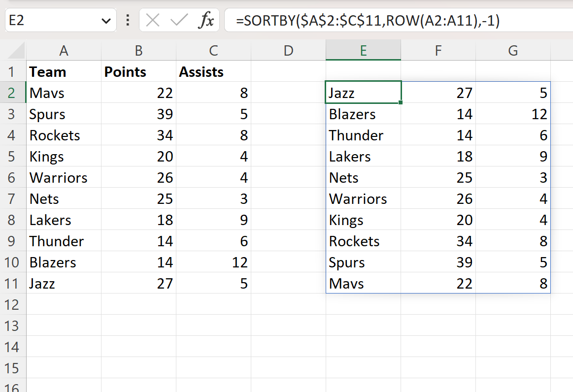Click cell C8 with value 9

click(213, 220)
